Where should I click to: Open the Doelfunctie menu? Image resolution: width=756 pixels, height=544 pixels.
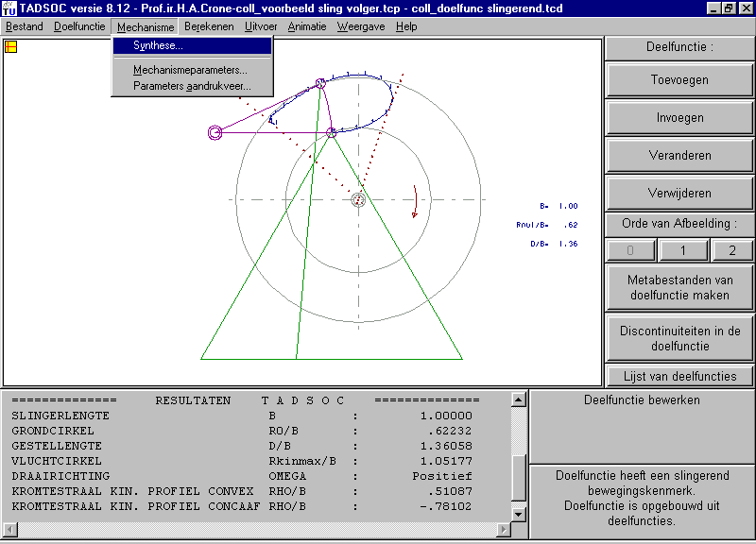(79, 26)
